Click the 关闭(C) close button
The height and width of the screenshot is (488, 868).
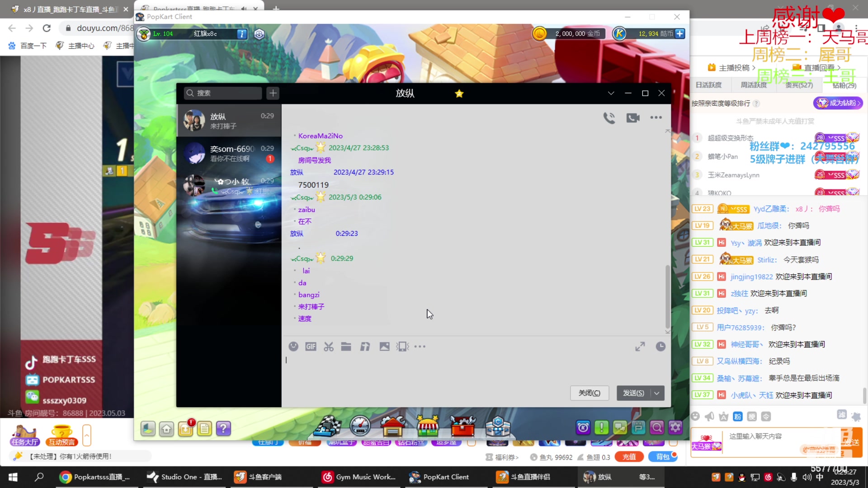[x=590, y=393]
